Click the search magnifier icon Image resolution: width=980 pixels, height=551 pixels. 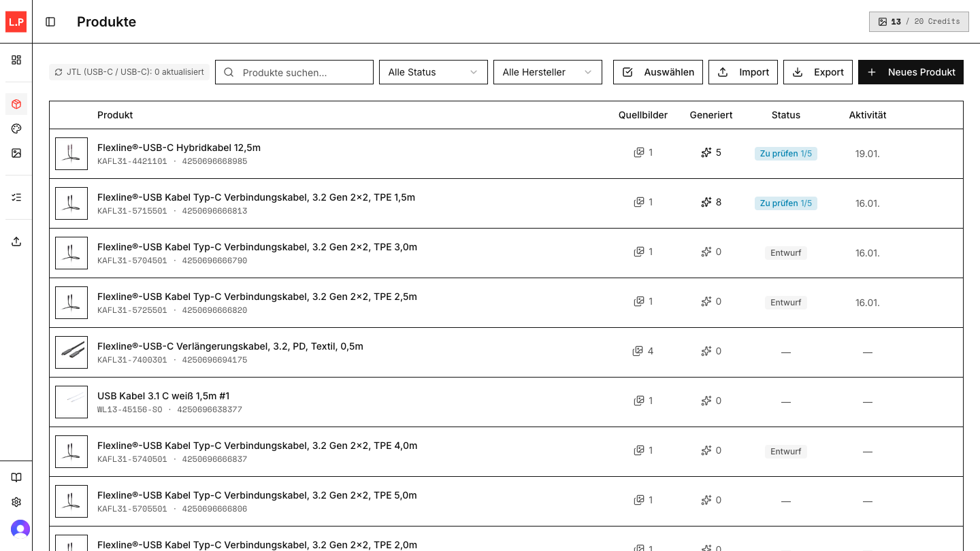(229, 72)
